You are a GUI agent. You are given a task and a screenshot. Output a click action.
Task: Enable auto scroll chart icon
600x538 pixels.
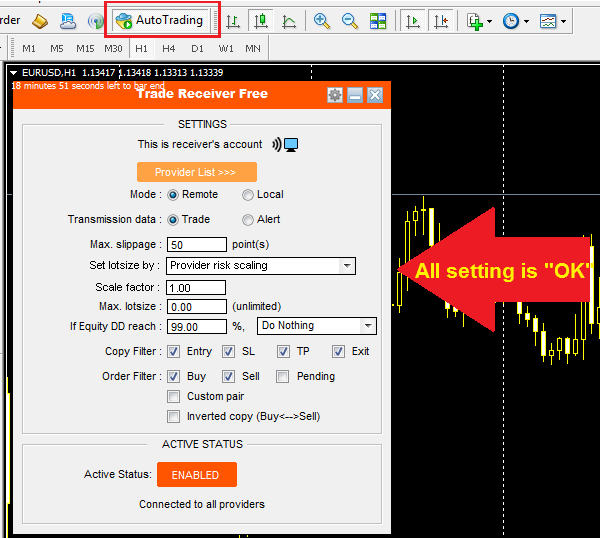[x=412, y=21]
